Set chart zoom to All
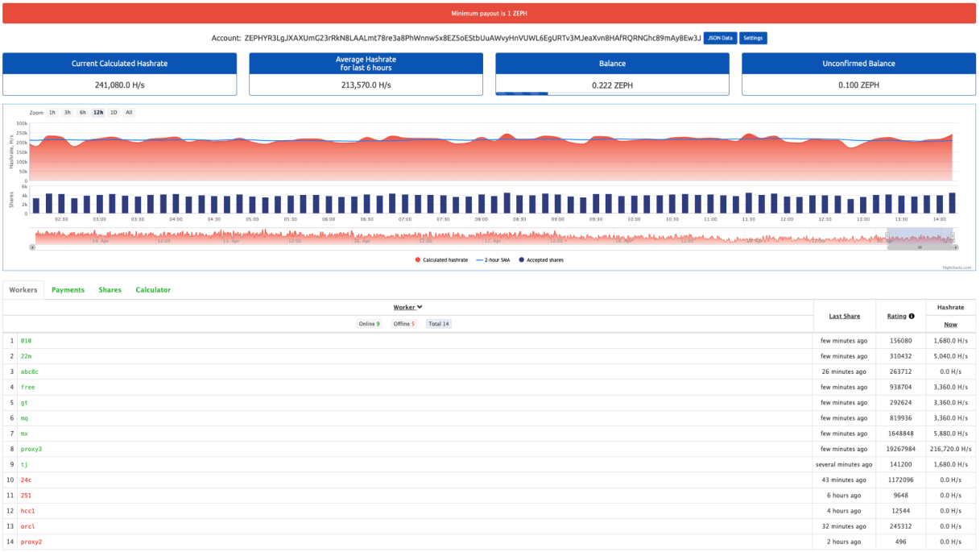Screen dimensions: 980x552 coord(129,113)
